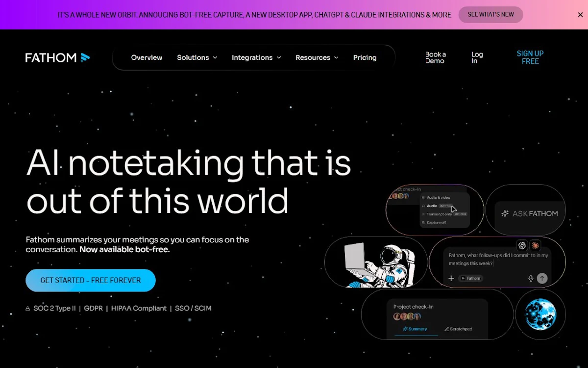This screenshot has width=588, height=368.
Task: Click the send arrow button in chat
Action: (x=542, y=278)
